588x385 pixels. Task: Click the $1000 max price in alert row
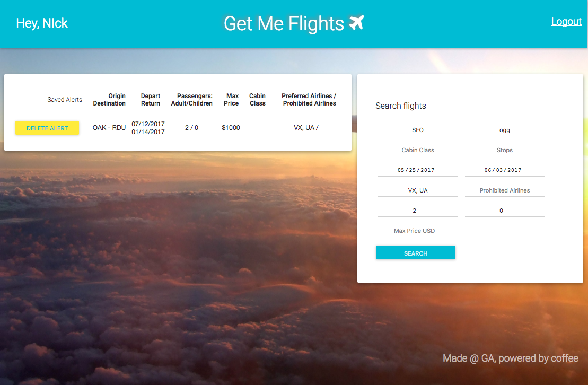coord(231,128)
